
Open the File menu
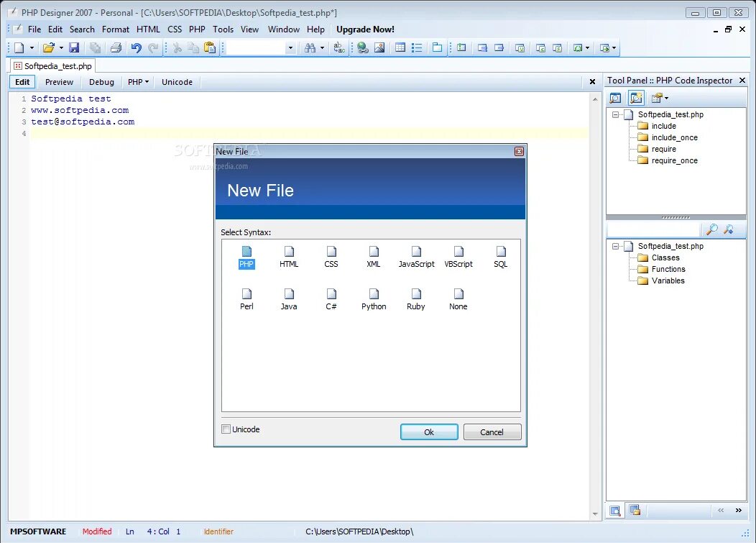tap(34, 29)
